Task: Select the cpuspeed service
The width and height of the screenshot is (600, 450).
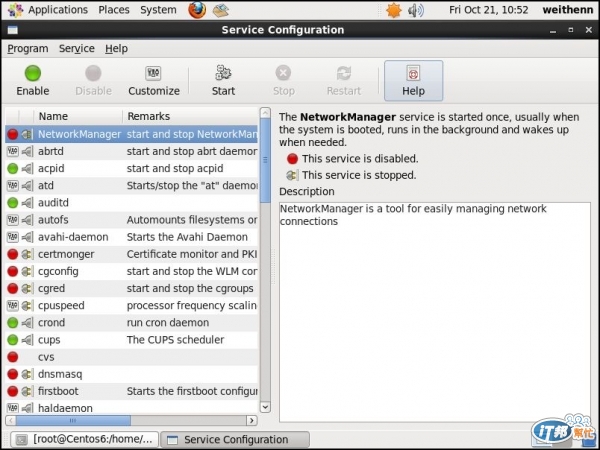Action: pyautogui.click(x=132, y=305)
